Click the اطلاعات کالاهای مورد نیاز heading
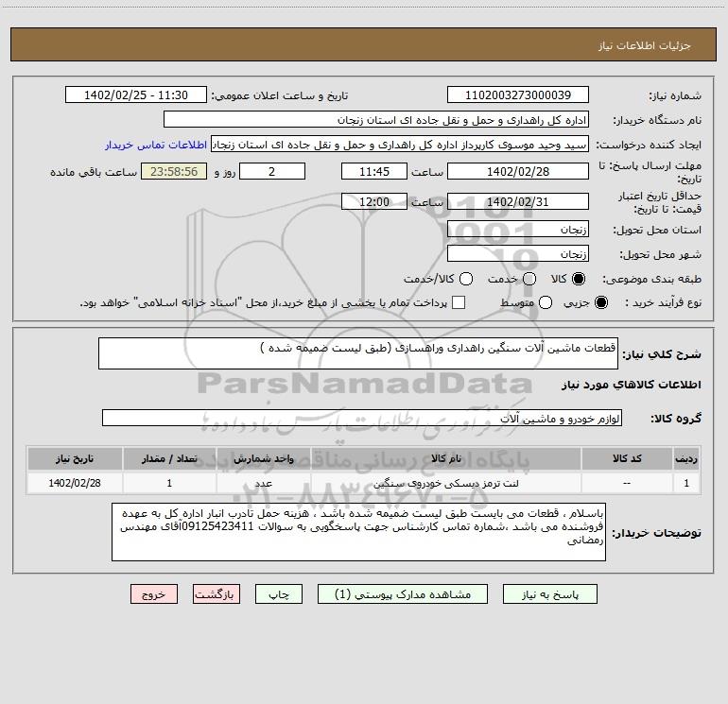728x704 pixels. 631,385
